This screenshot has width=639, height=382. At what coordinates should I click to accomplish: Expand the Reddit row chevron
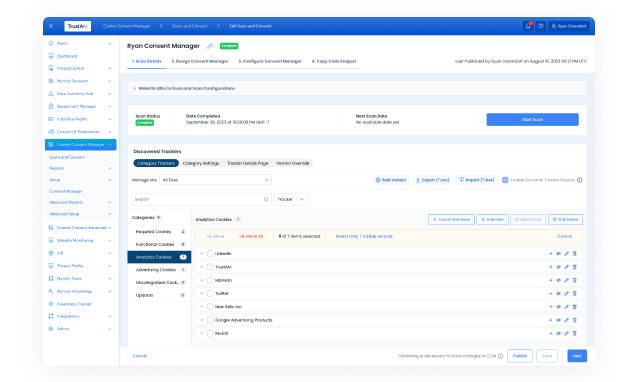[x=202, y=333]
